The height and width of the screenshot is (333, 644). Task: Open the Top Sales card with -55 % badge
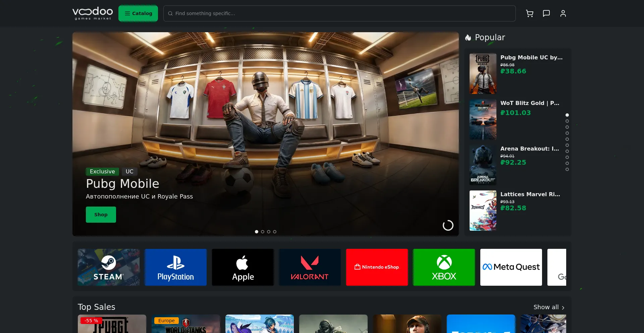pos(112,324)
